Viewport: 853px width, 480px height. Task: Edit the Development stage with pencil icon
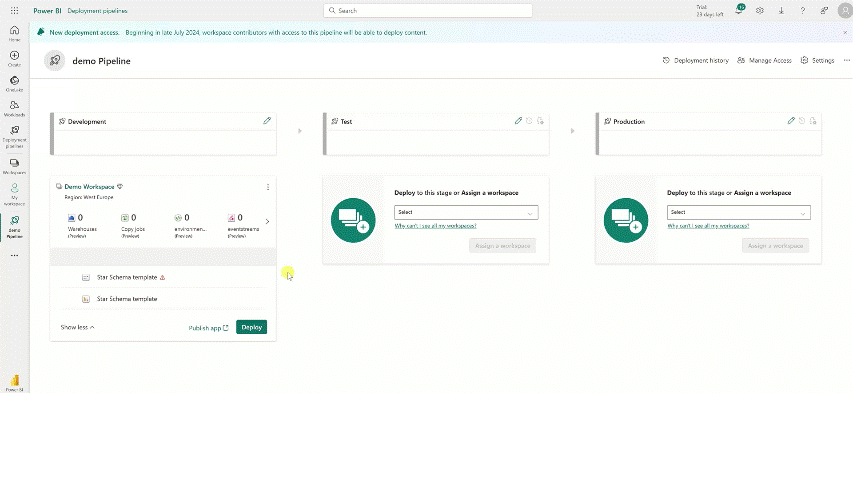[267, 121]
